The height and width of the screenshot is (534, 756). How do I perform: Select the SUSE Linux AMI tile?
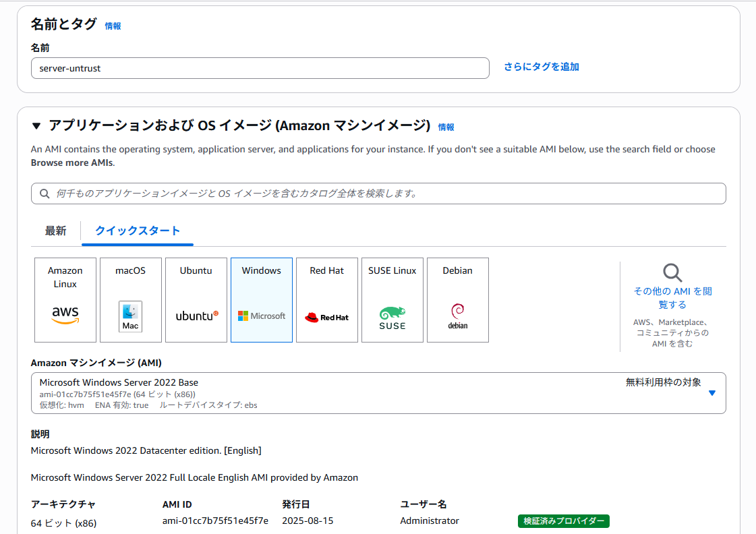392,300
